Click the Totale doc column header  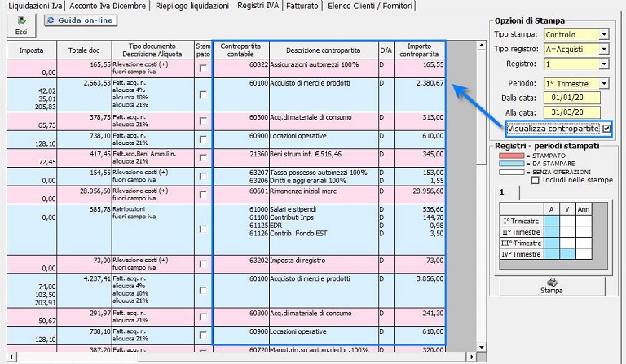point(84,50)
